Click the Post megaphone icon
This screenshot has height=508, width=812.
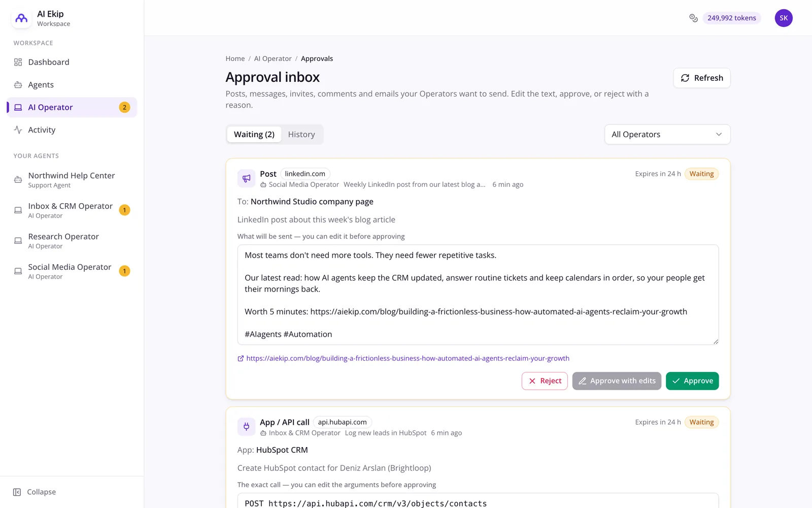[246, 178]
